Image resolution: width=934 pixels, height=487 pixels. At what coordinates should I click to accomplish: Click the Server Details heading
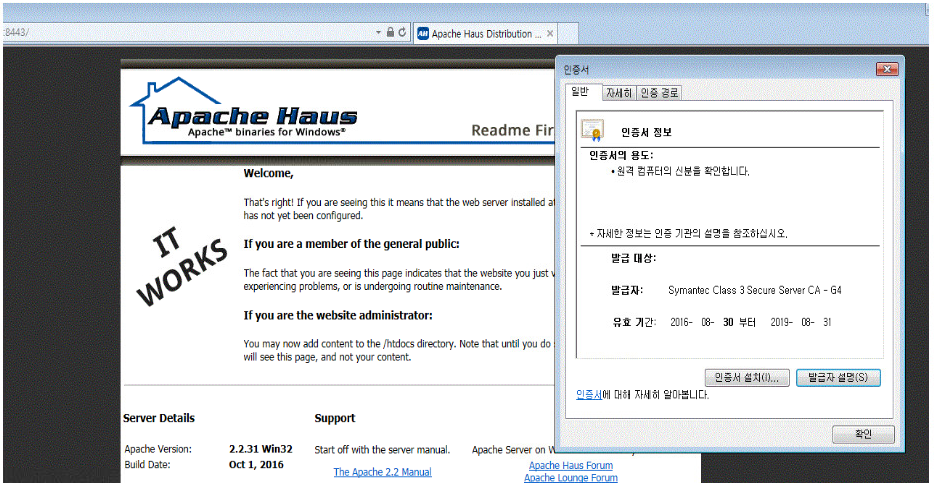159,418
